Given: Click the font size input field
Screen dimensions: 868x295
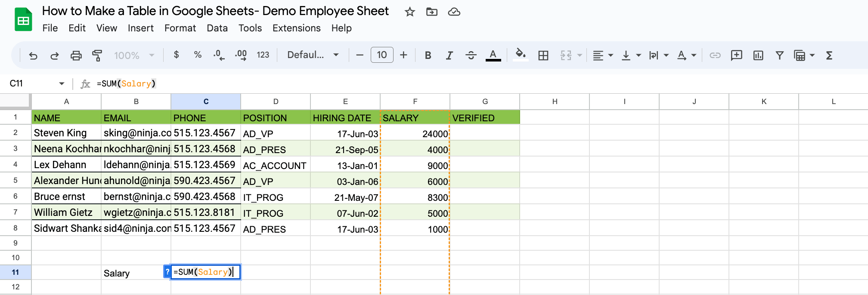Looking at the screenshot, I should click(x=381, y=55).
